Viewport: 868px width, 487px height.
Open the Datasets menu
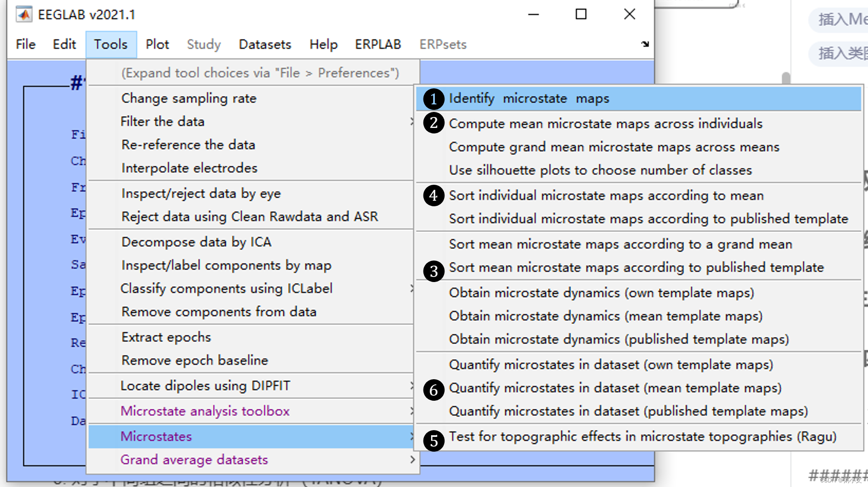coord(265,44)
